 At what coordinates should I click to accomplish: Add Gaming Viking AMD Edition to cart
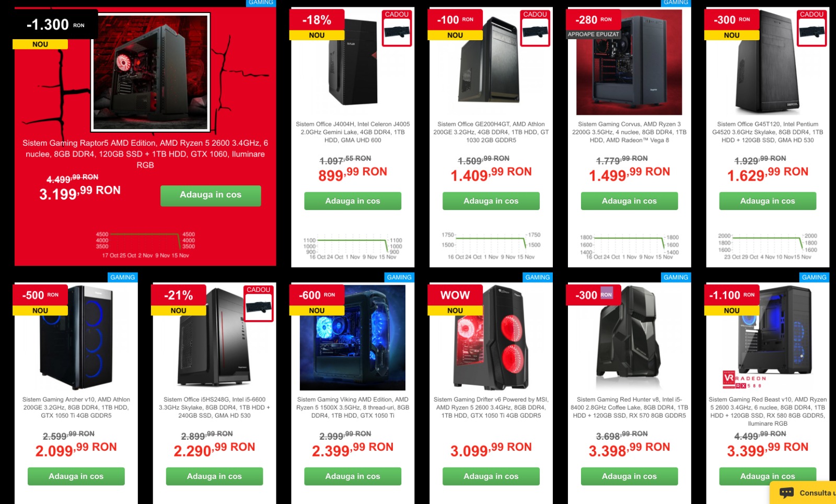click(353, 476)
